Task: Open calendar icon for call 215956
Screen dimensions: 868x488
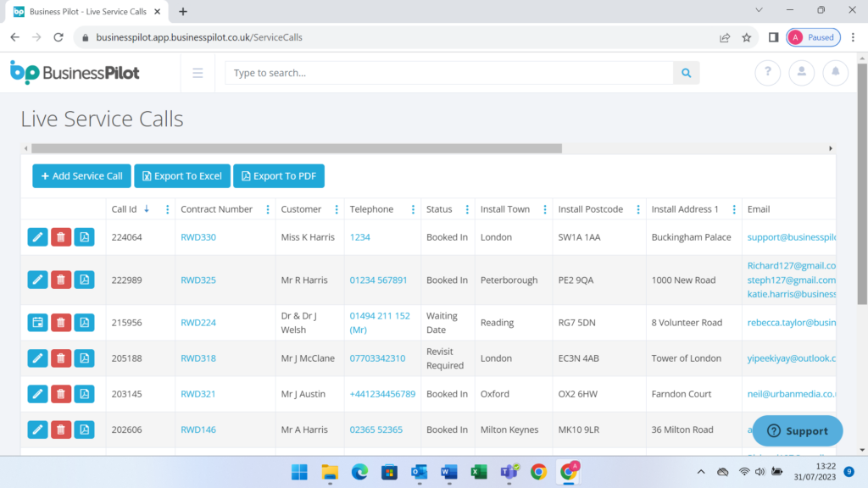Action: [x=37, y=322]
